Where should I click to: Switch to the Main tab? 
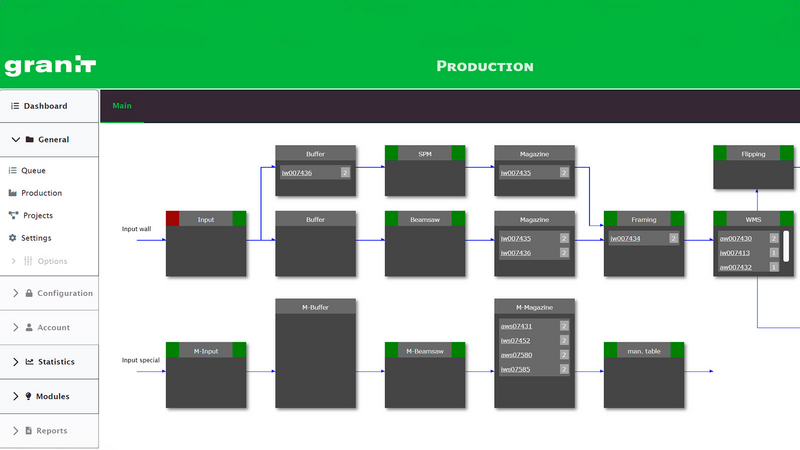122,106
